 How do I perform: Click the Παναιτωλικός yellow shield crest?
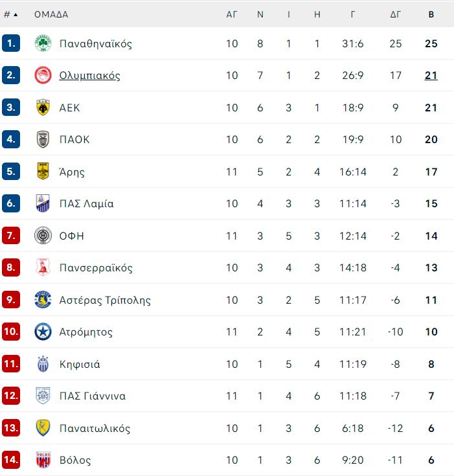point(43,427)
